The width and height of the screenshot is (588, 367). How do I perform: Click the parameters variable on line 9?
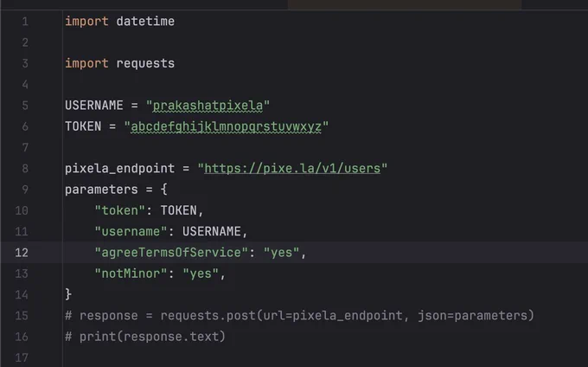pyautogui.click(x=101, y=190)
